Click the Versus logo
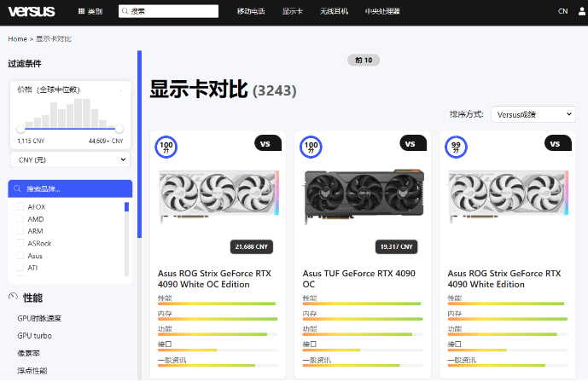The image size is (588, 382). [32, 11]
